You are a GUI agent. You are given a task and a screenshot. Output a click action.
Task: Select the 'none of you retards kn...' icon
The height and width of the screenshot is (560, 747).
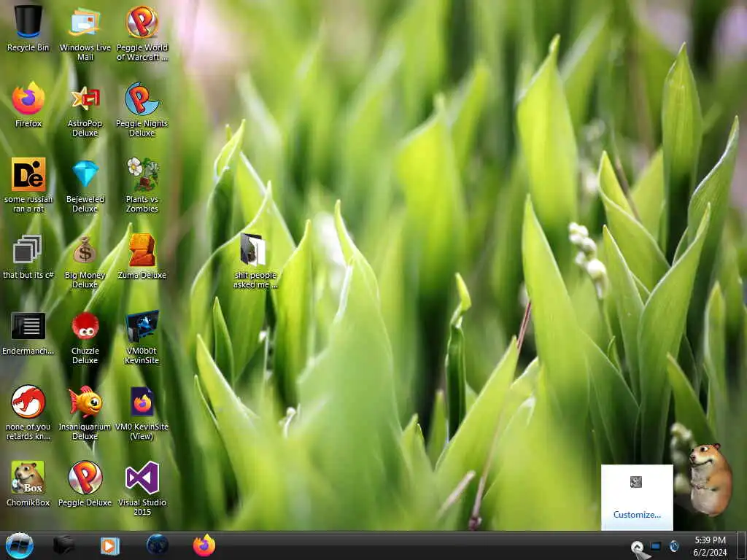(x=28, y=413)
